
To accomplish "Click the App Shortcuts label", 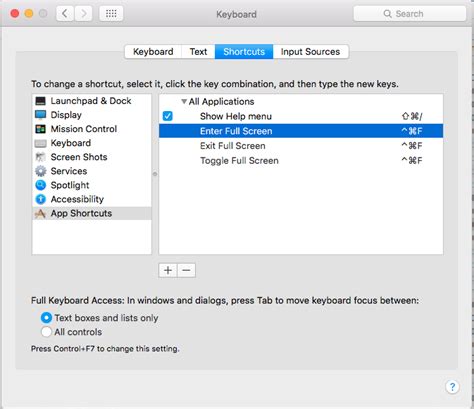I will pyautogui.click(x=81, y=213).
